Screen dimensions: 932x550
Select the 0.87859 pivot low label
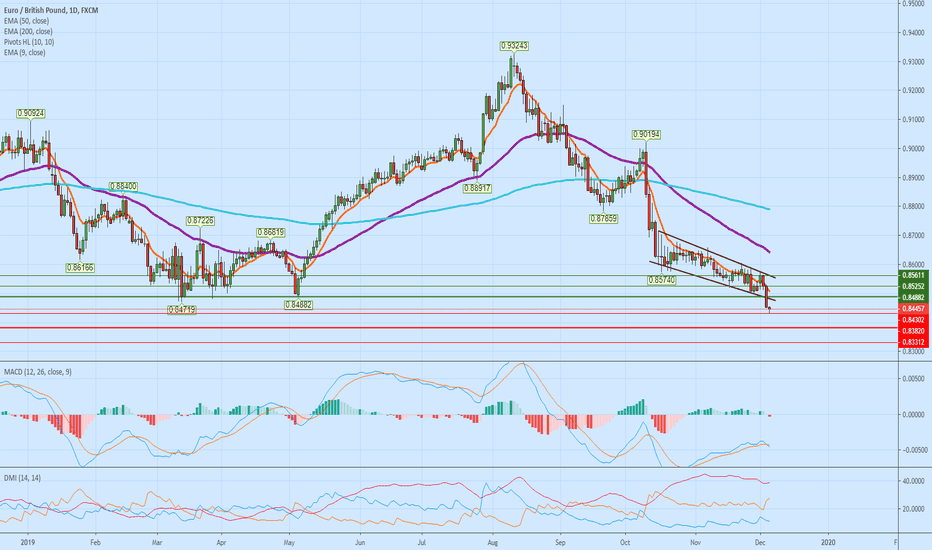pos(603,218)
